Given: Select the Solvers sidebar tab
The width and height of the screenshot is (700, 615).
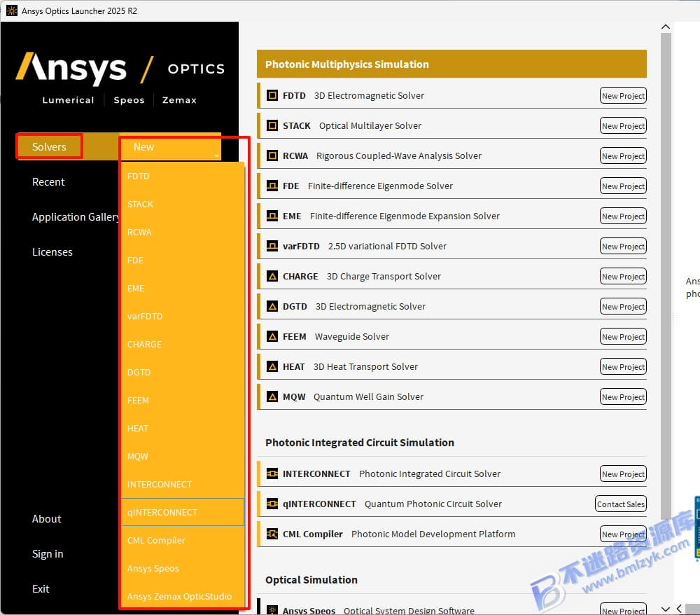Looking at the screenshot, I should (x=49, y=147).
